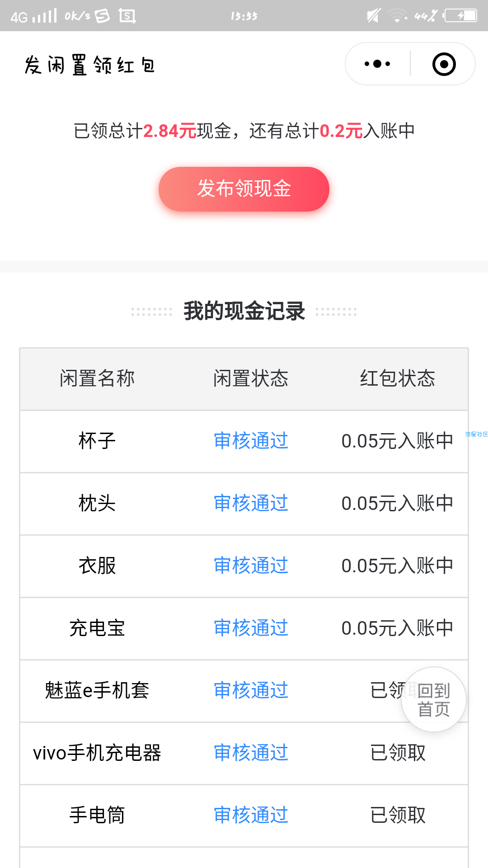The height and width of the screenshot is (868, 488).
Task: Tap the WiFi signal icon in status bar
Action: (x=397, y=16)
